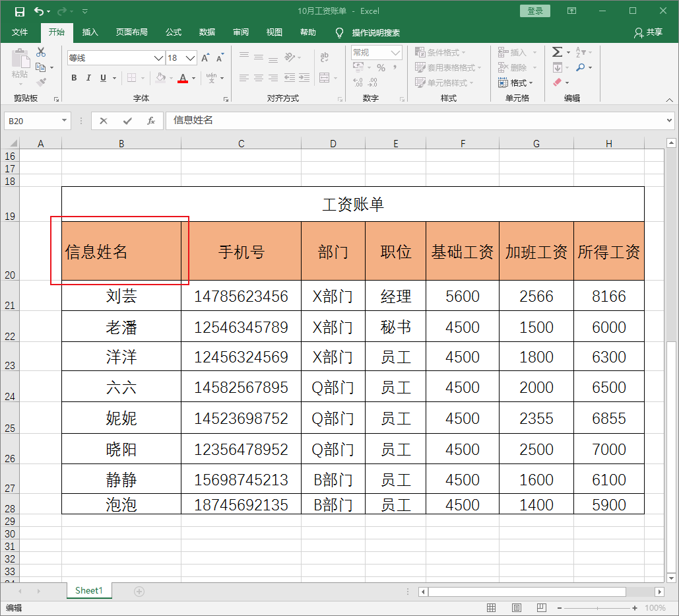
Task: Click the AutoSum Σ icon
Action: point(556,51)
